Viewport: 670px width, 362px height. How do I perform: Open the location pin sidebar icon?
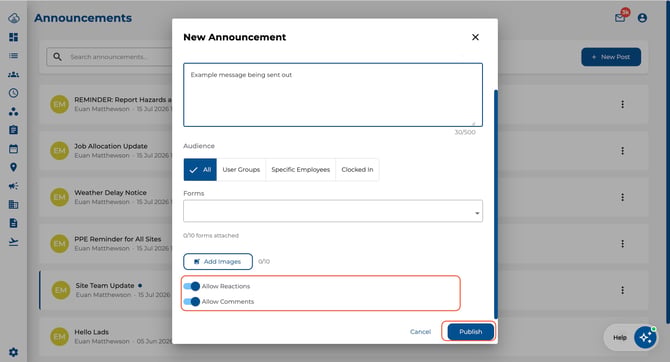[14, 167]
